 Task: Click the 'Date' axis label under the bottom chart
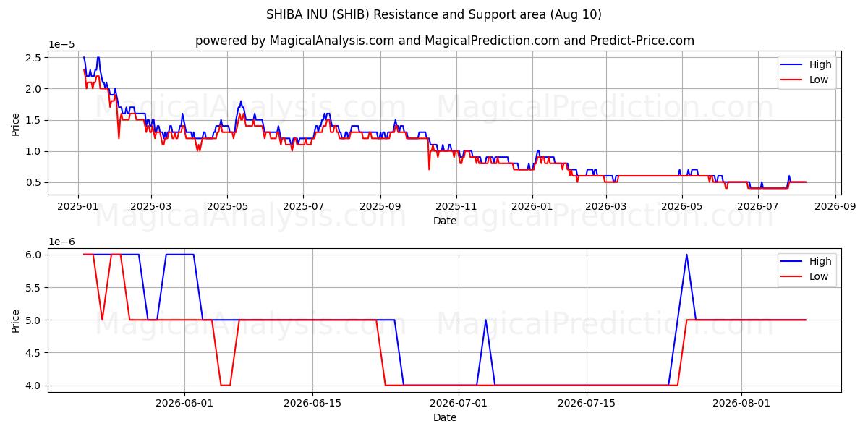(x=445, y=417)
